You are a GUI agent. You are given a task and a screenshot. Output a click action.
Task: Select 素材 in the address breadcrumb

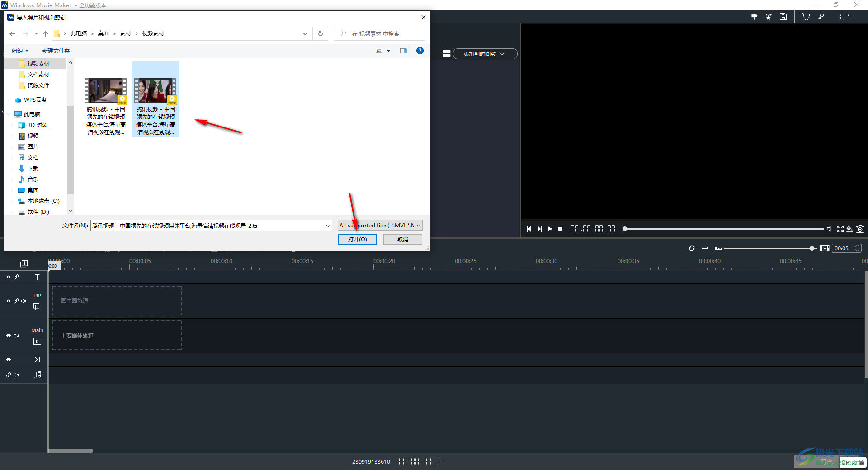126,33
